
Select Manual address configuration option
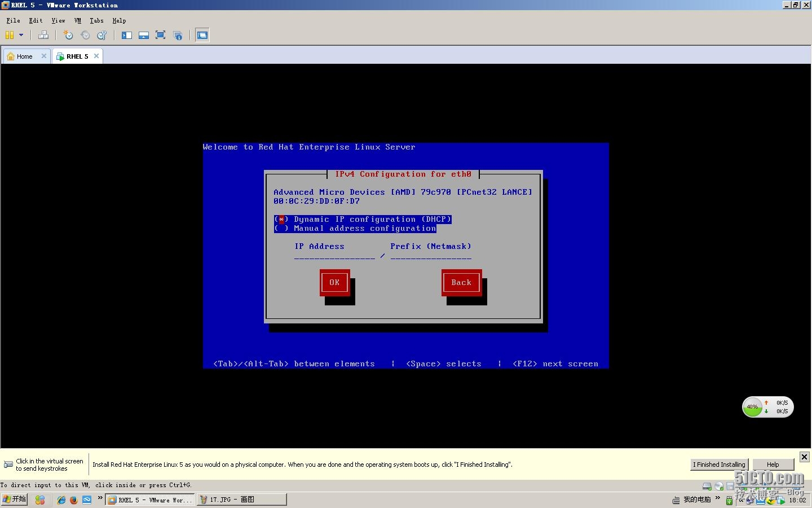355,228
